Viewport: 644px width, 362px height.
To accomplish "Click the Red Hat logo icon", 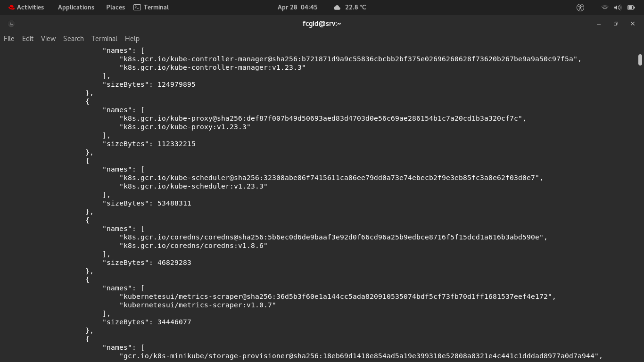I will pyautogui.click(x=11, y=7).
